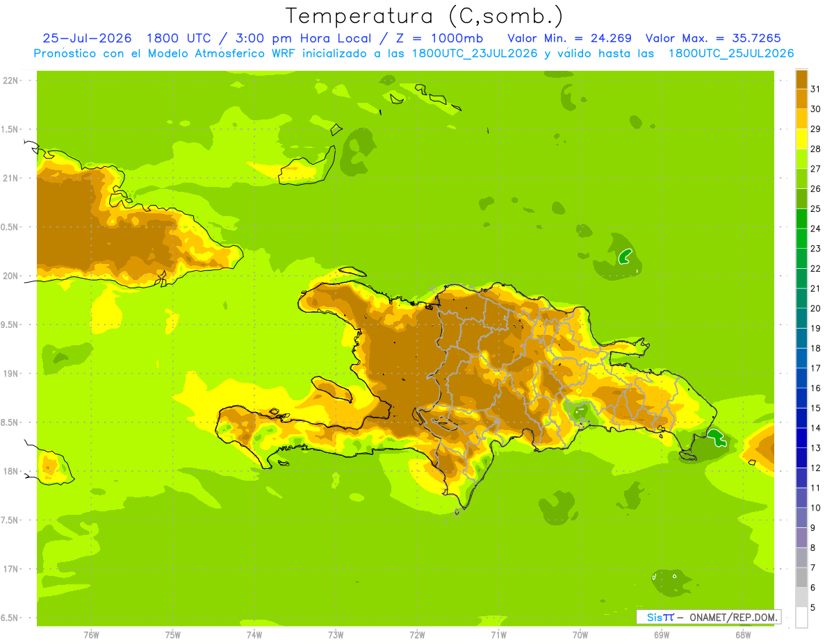The image size is (834, 644).
Task: Click the '20N' latitude axis label
Action: click(x=10, y=276)
